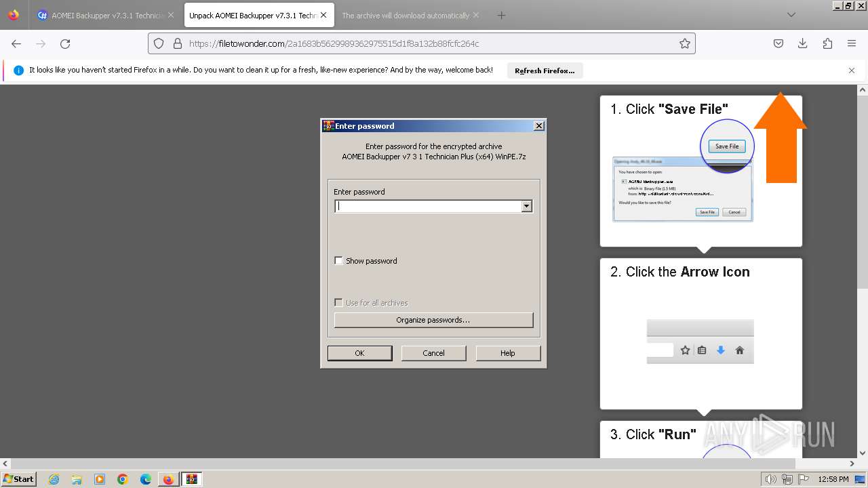Reload the current page
The height and width of the screenshot is (488, 868).
[65, 43]
